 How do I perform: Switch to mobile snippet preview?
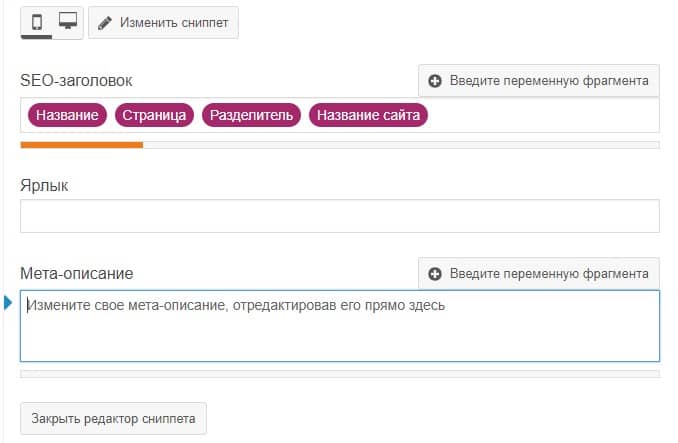pos(37,22)
